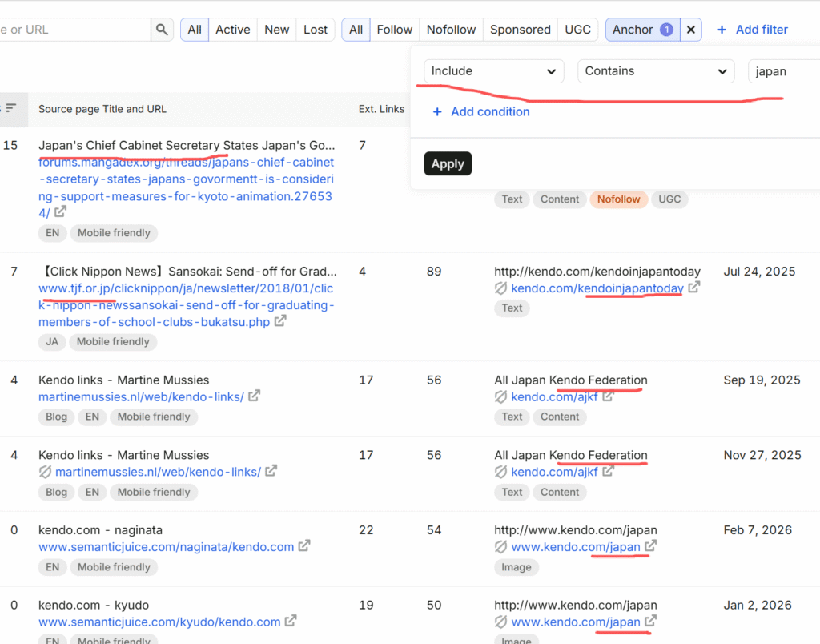Viewport: 820px width, 644px height.
Task: Click the JA language tag
Action: [52, 341]
